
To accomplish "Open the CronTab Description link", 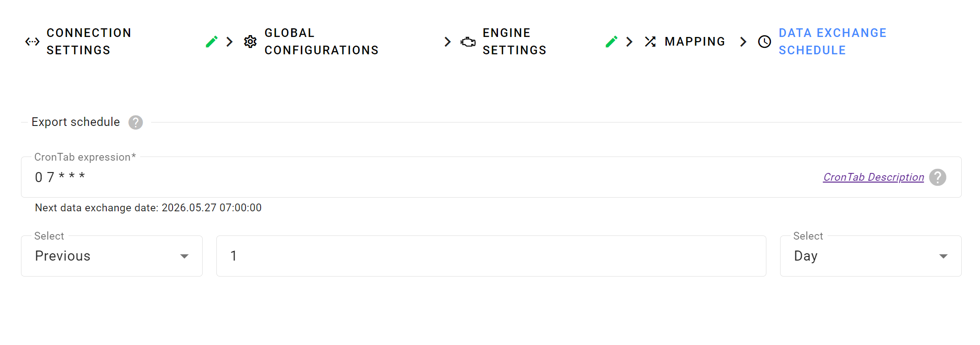I will click(874, 177).
